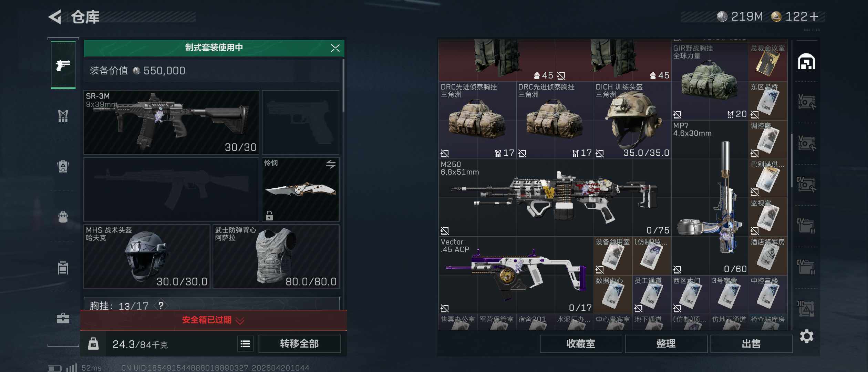The image size is (868, 372).
Task: Click the swap arrows on 怜悯 knife slot
Action: [331, 164]
